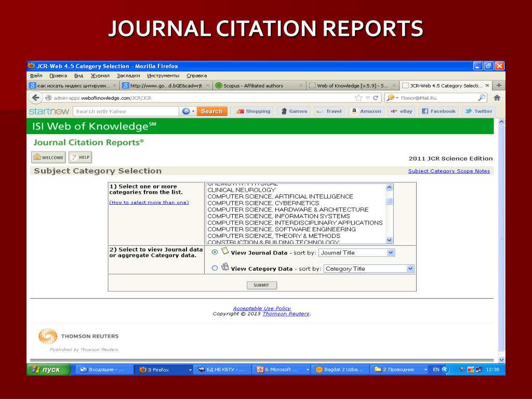Image resolution: width=532 pixels, height=399 pixels.
Task: Close the JCR-Web 4.5 Category Selection tab
Action: click(487, 86)
